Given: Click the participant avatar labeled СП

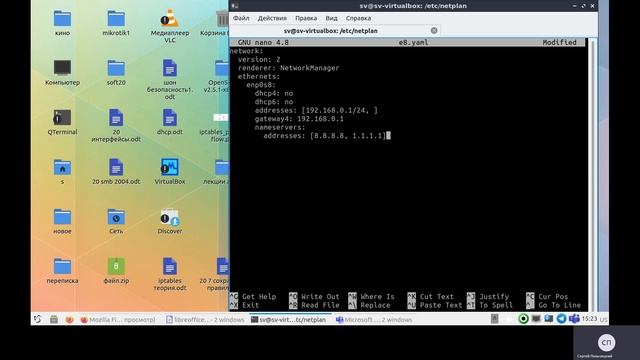Looking at the screenshot, I should [x=607, y=342].
